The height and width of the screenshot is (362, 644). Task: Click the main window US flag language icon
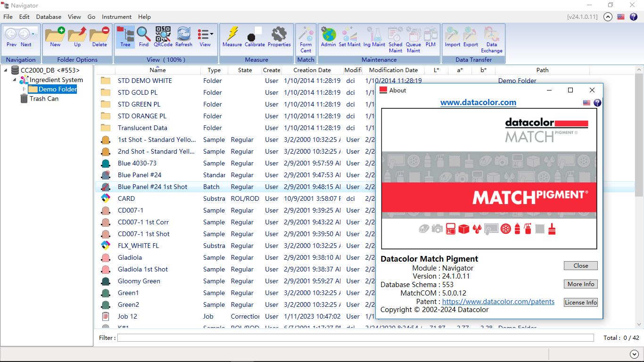pos(621,16)
